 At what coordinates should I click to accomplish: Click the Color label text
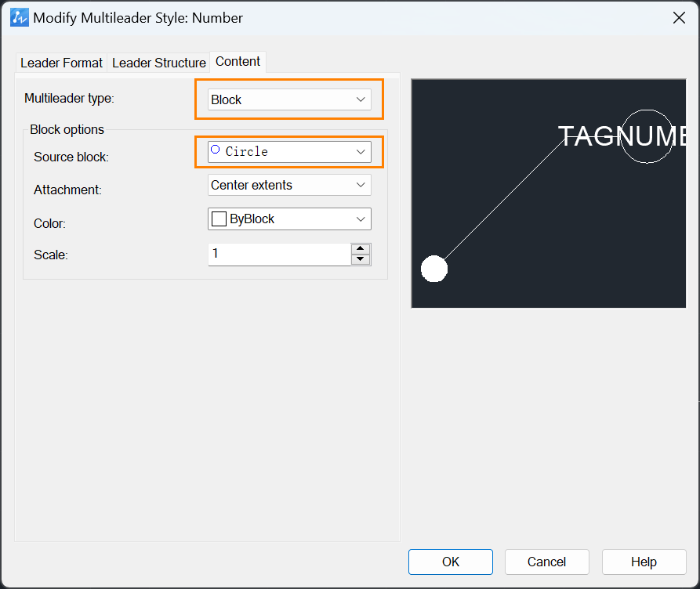click(49, 223)
